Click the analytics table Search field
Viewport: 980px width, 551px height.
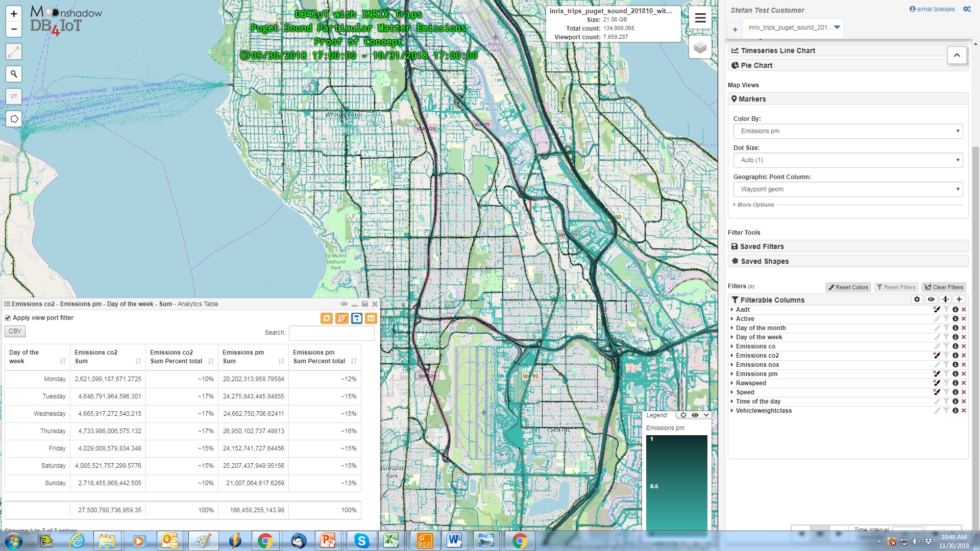click(332, 333)
